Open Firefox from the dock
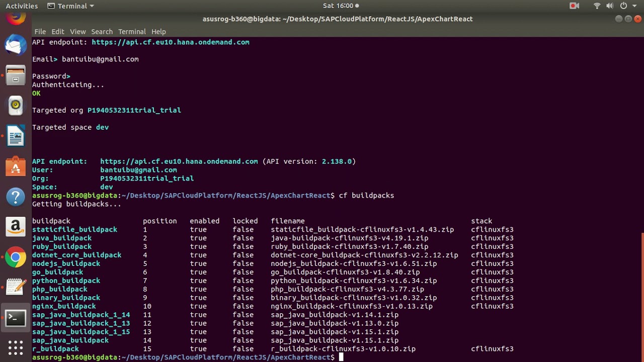Screen dimensions: 644x362 pyautogui.click(x=16, y=18)
